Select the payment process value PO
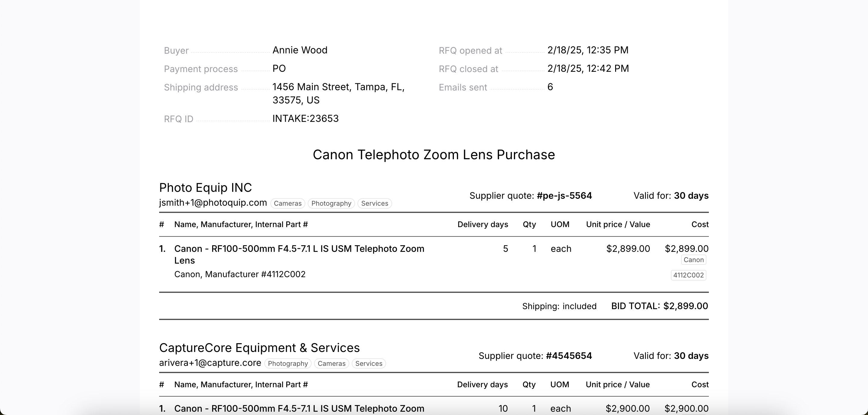 point(279,69)
